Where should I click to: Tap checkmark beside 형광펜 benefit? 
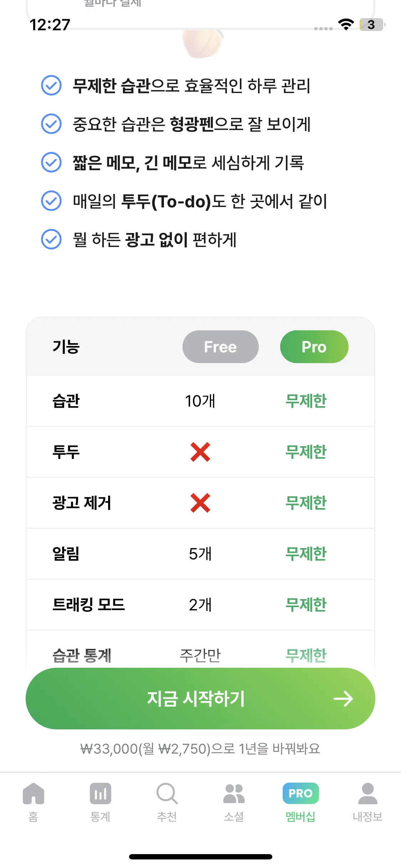[x=51, y=124]
